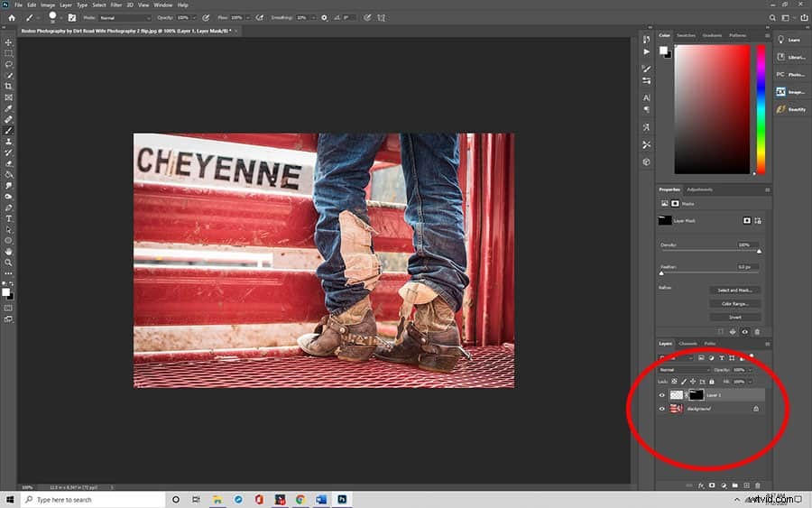Select the Zoom tool
812x508 pixels.
tap(8, 263)
